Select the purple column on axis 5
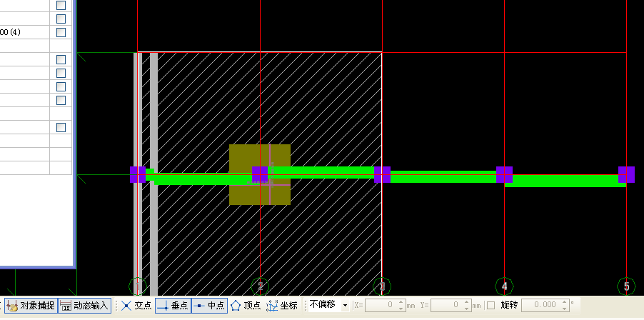This screenshot has height=320, width=644. [626, 174]
